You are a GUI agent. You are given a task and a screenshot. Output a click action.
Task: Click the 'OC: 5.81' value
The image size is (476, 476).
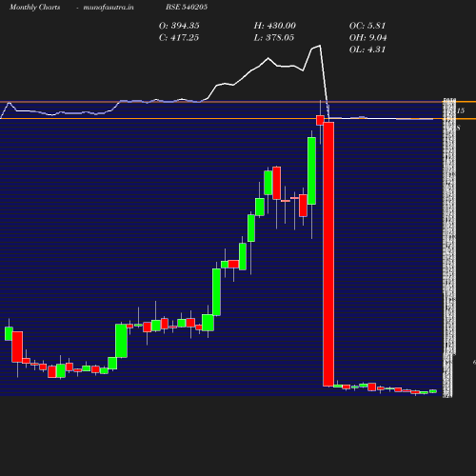(x=367, y=26)
